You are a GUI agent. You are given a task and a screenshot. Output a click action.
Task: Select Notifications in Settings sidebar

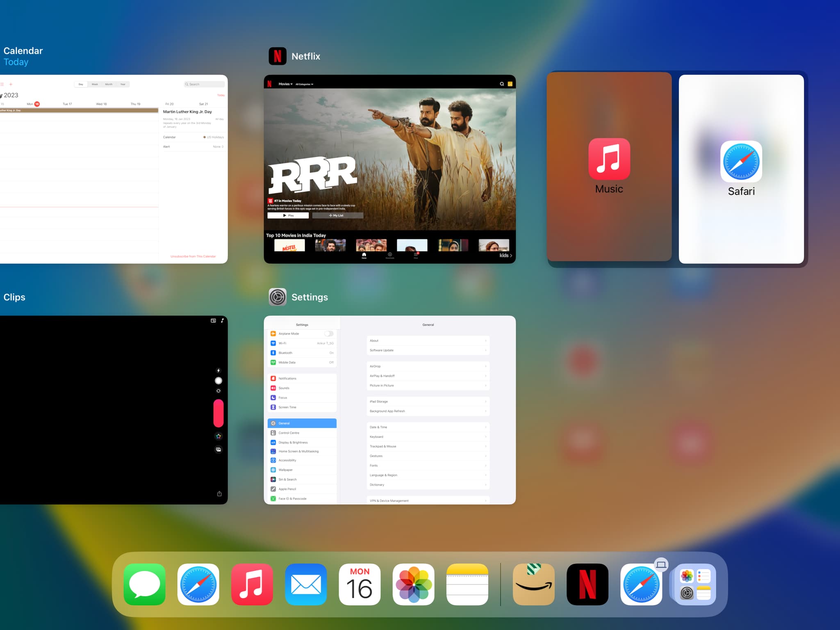point(302,378)
